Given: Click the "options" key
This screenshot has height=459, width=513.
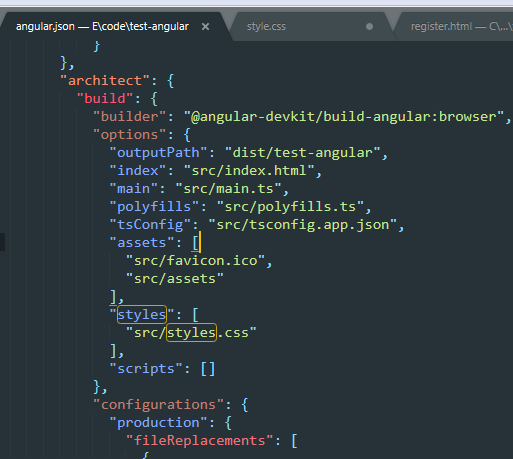Looking at the screenshot, I should point(129,135).
